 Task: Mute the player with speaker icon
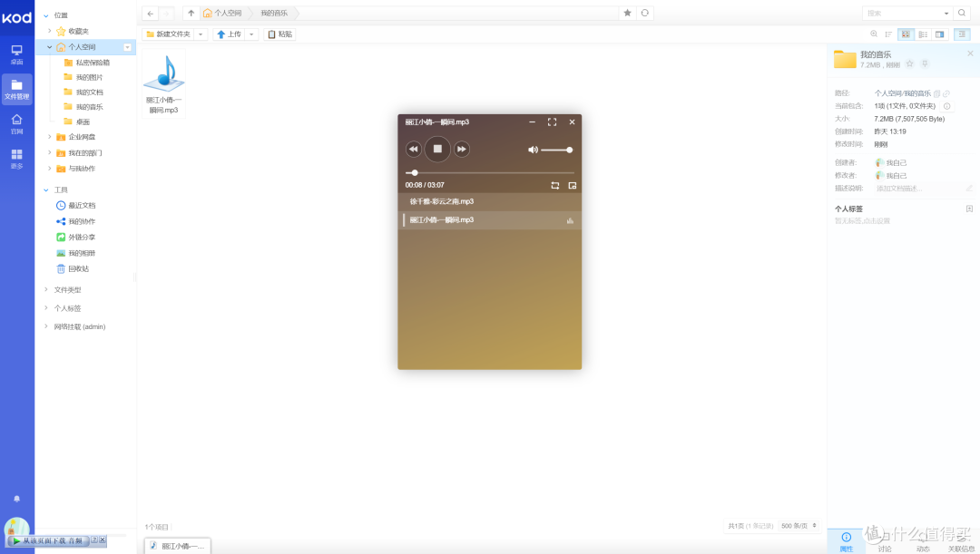point(533,150)
